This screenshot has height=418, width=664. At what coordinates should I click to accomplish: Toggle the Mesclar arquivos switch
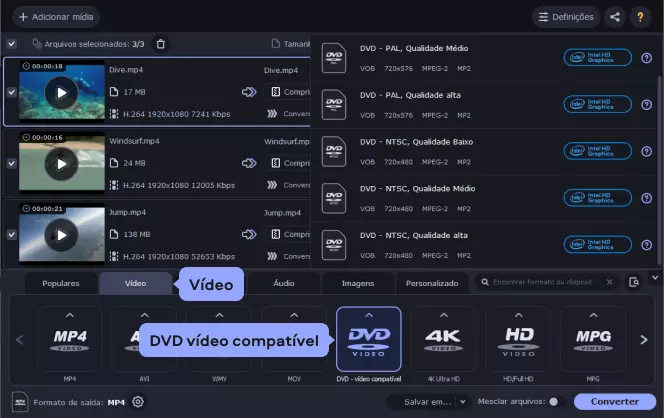pyautogui.click(x=557, y=401)
